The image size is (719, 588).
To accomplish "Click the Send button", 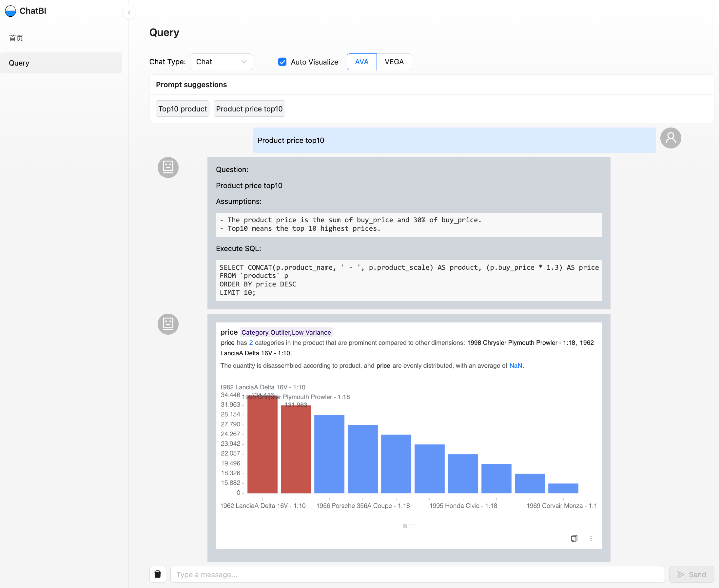I will coord(691,574).
